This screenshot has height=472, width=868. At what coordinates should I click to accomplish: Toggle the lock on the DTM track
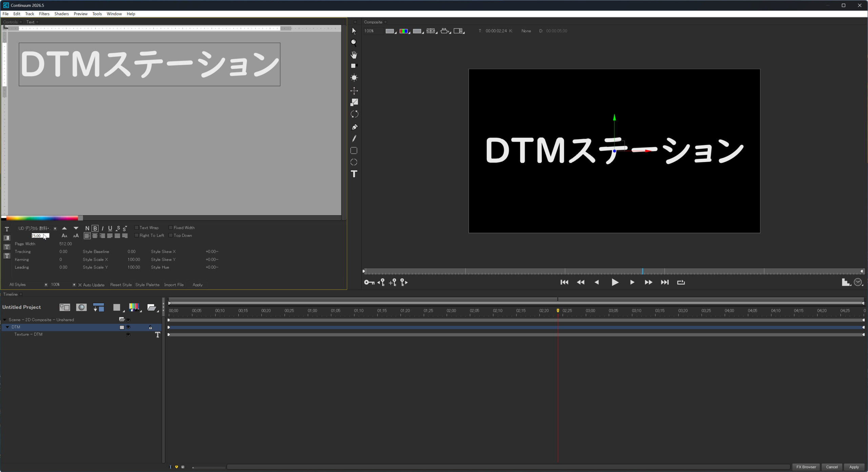click(151, 327)
